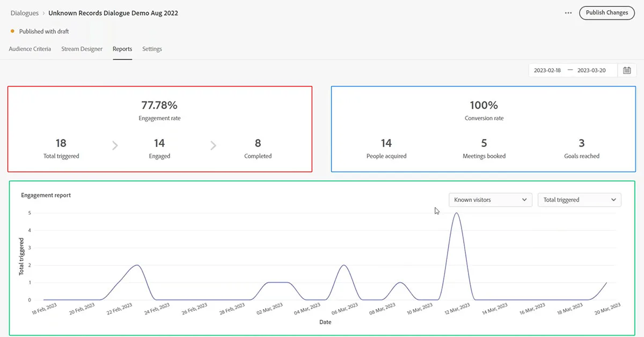This screenshot has height=337, width=644.
Task: Go back to Dialogues breadcrumb
Action: click(24, 13)
